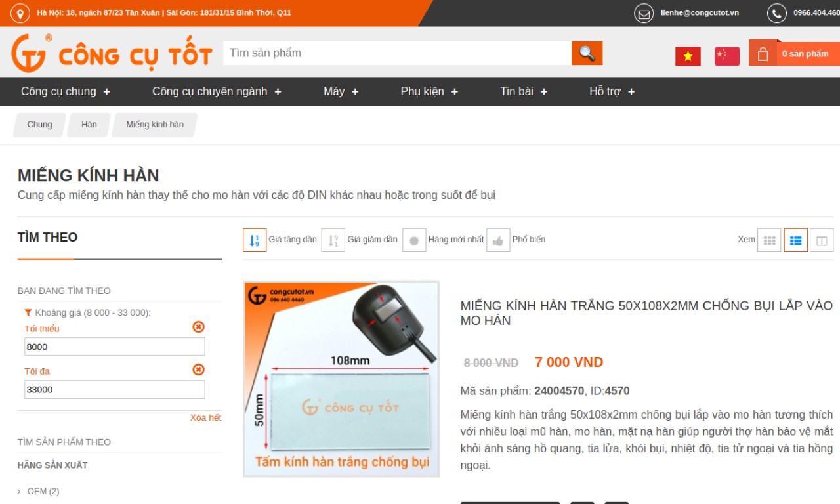Click the email envelope icon
Viewport: 840px width, 504px height.
644,13
